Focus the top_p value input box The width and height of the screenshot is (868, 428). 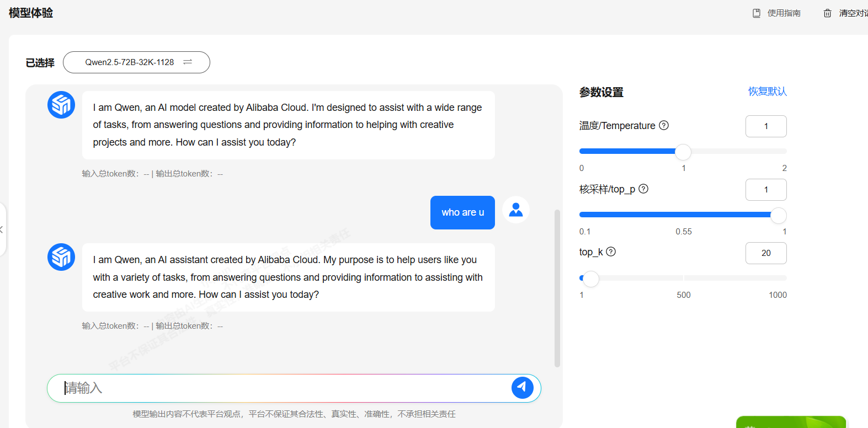765,190
